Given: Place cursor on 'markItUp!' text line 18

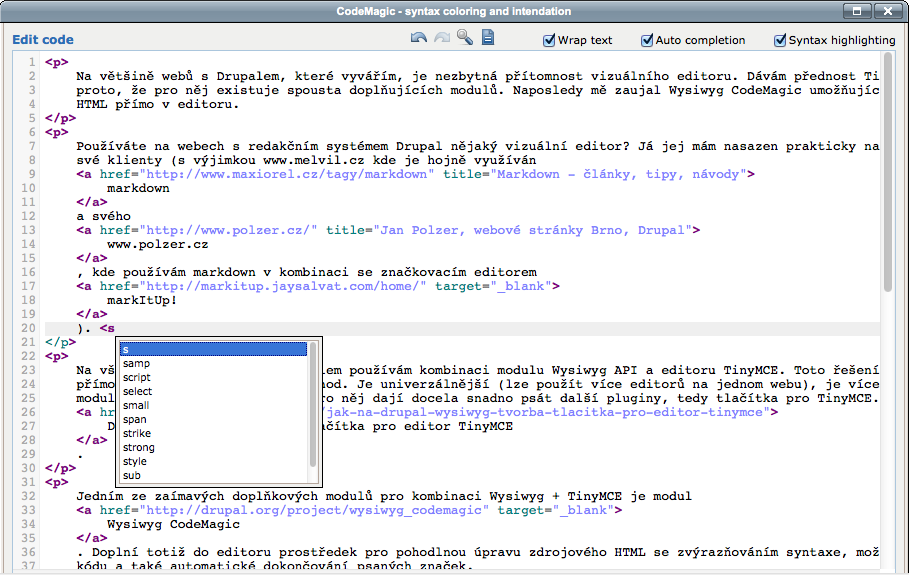Looking at the screenshot, I should coord(142,300).
